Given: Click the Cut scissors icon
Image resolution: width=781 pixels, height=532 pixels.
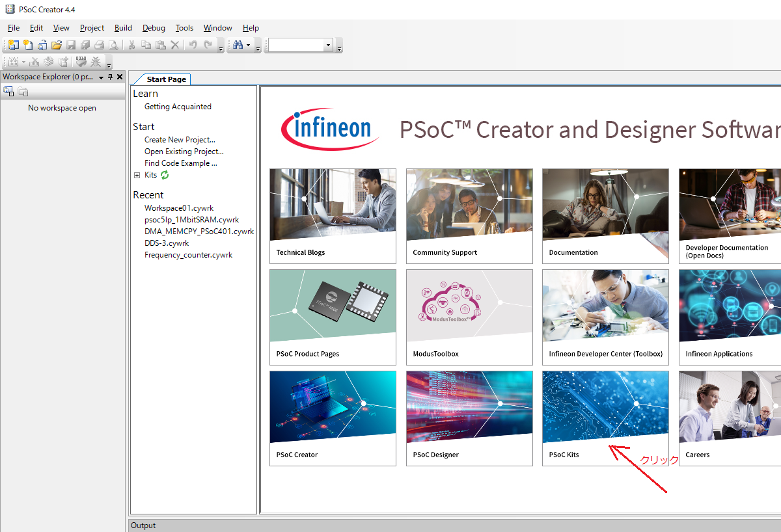Looking at the screenshot, I should coord(131,45).
